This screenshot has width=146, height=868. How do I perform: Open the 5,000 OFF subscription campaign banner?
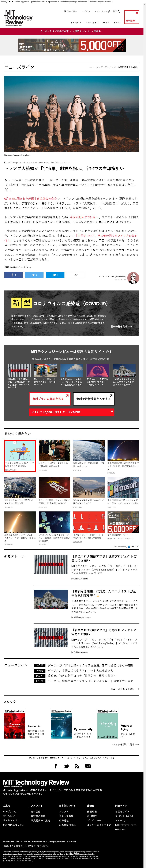(72, 45)
